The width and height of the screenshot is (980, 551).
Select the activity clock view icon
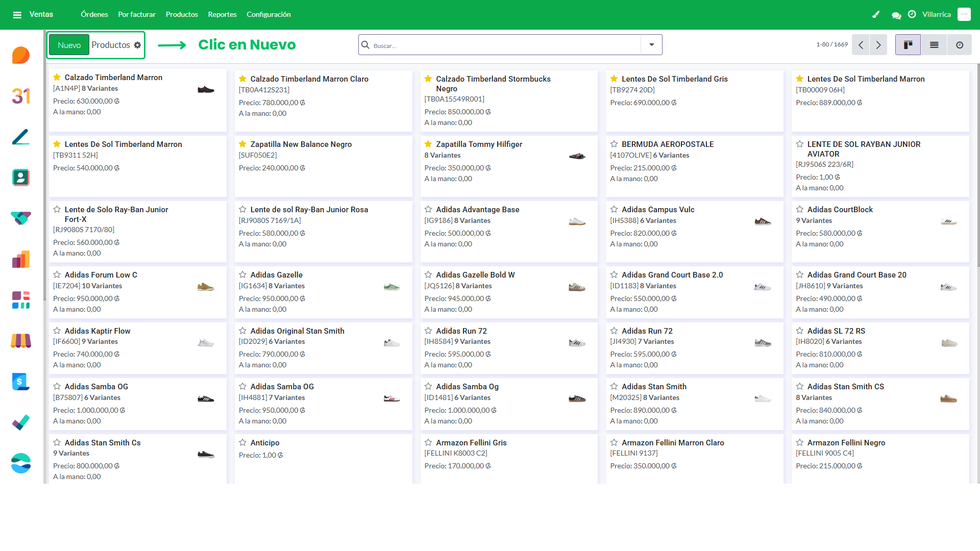click(x=960, y=45)
